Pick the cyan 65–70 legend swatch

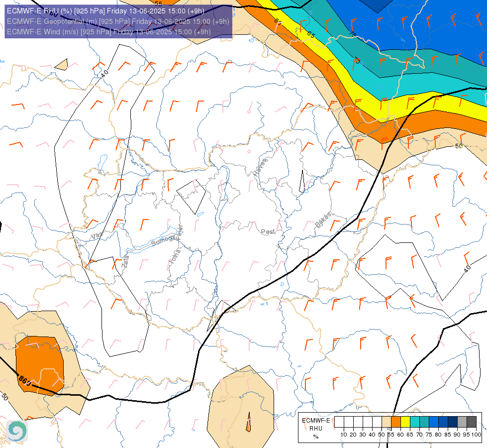click(x=415, y=422)
